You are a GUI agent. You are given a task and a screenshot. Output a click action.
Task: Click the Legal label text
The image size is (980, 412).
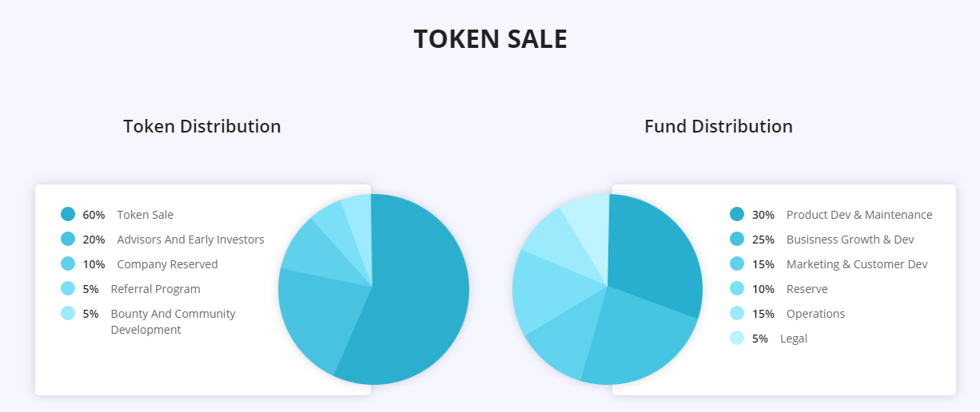[794, 339]
